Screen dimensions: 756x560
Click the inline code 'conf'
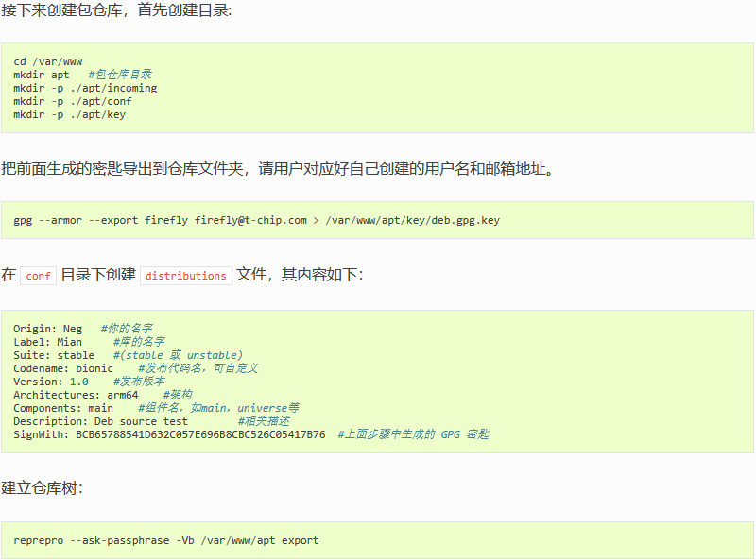point(38,276)
